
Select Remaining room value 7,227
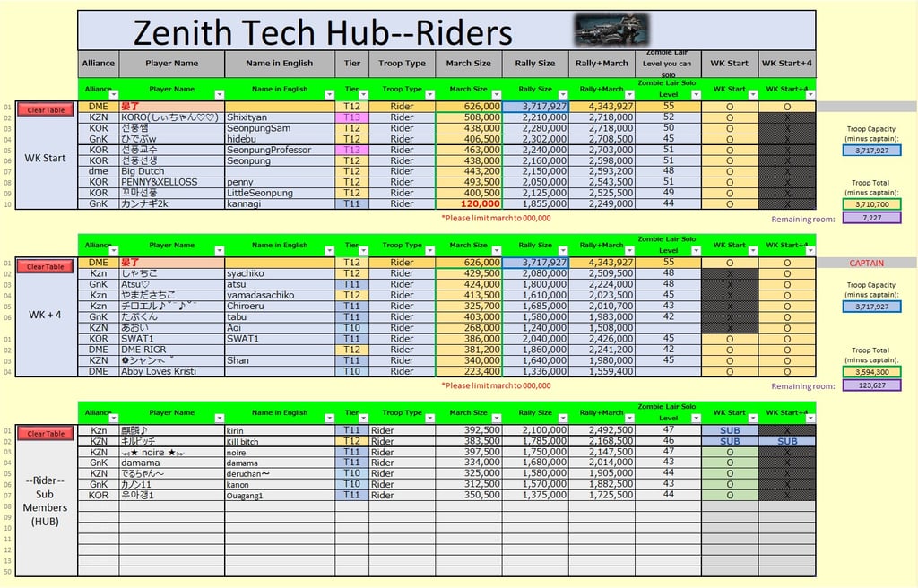click(871, 218)
